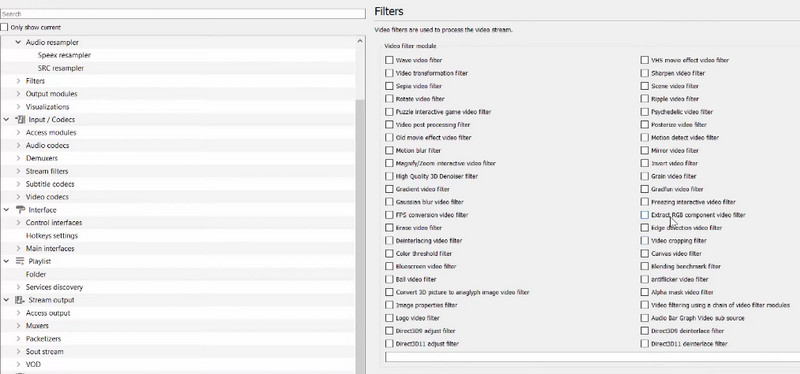
Task: Check the Deinterlacing video filter box
Action: pos(389,240)
